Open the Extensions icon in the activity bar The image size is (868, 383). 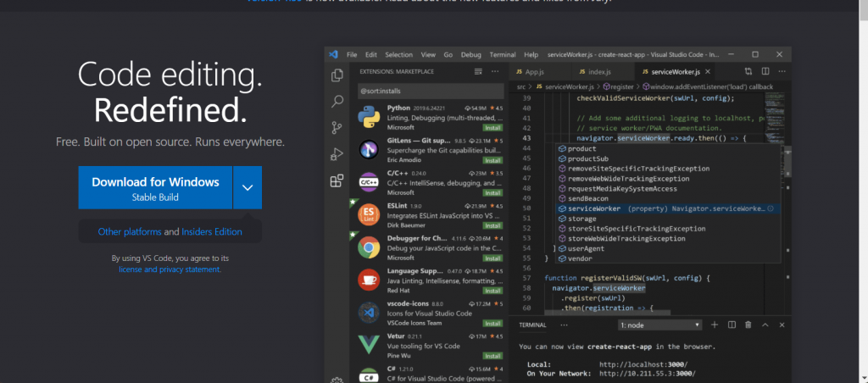337,181
